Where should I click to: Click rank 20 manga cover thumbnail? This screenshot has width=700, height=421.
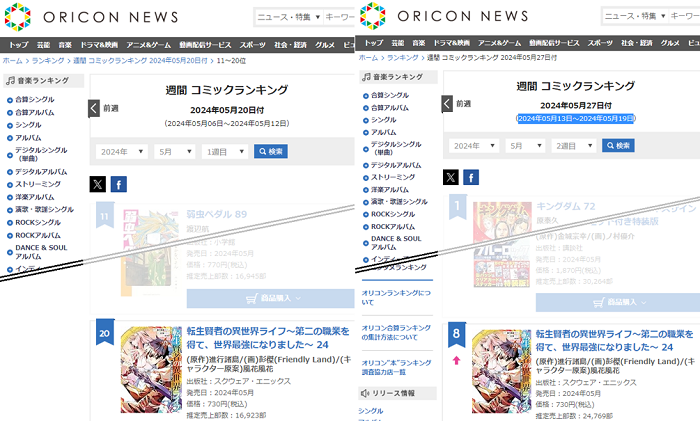point(151,369)
